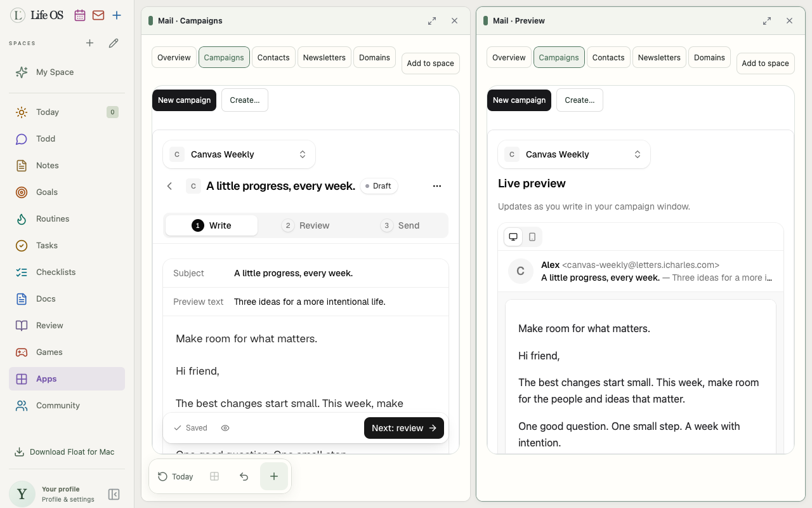Add a new space with plus icon
Viewport: 812px width, 508px height.
pos(90,43)
